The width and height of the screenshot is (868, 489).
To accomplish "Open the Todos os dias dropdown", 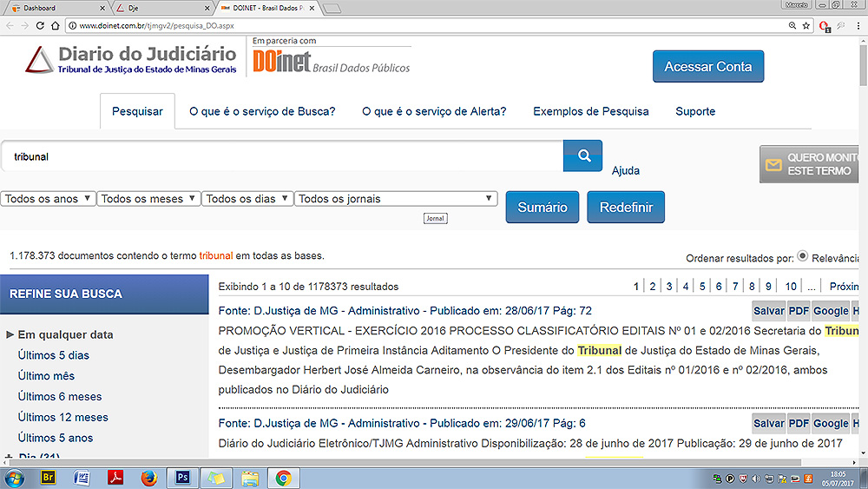I will click(x=247, y=198).
